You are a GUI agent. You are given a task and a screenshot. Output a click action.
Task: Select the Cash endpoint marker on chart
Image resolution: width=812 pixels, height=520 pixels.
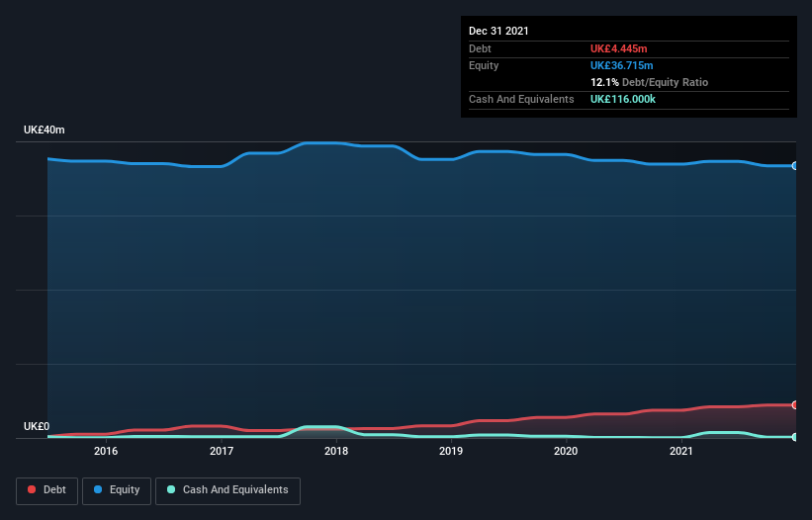click(795, 437)
